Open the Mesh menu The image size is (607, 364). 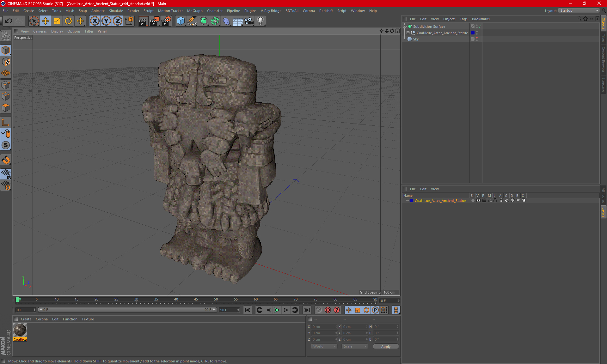pyautogui.click(x=70, y=11)
